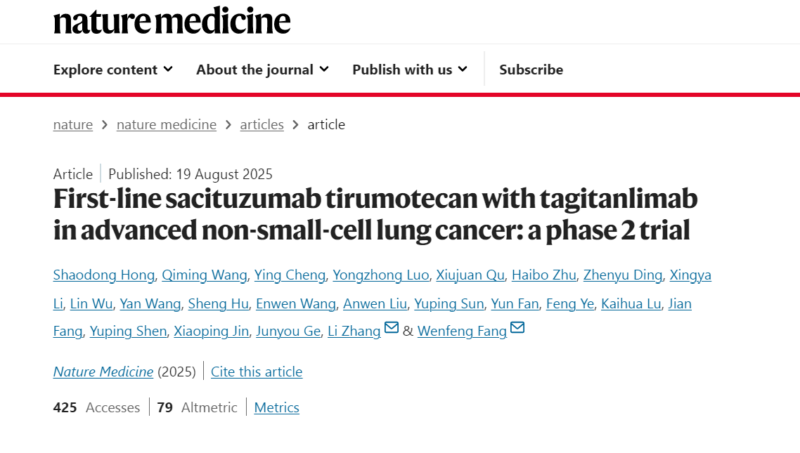Open the articles breadcrumb link
The height and width of the screenshot is (453, 800).
tap(262, 124)
